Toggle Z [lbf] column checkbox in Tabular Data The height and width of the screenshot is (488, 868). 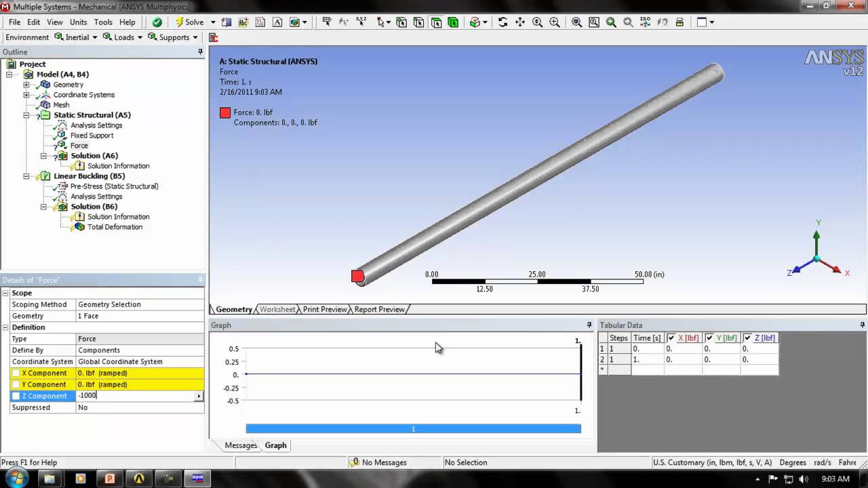747,338
